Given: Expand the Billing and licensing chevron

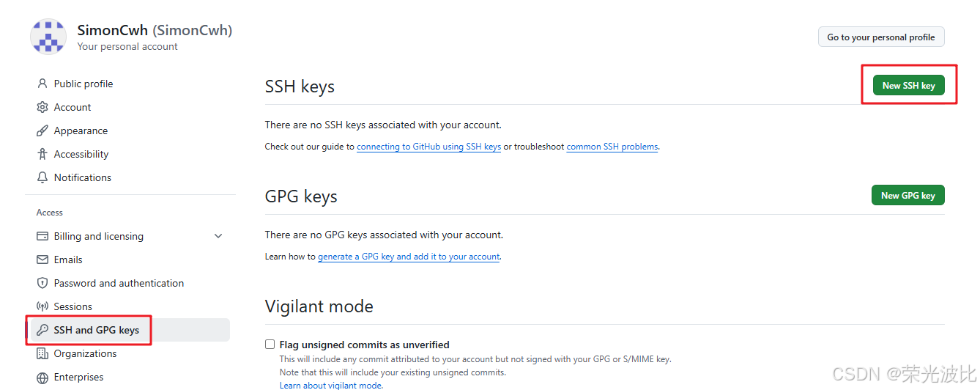Looking at the screenshot, I should 218,236.
